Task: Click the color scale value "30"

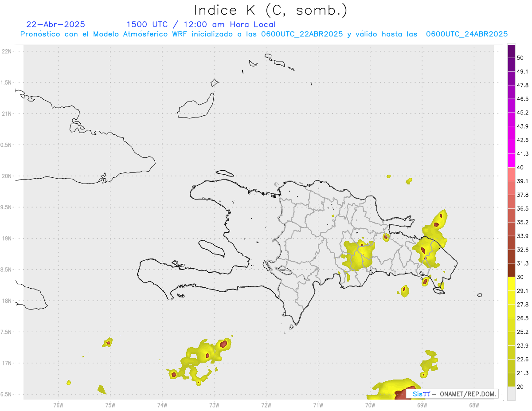Action: click(521, 277)
